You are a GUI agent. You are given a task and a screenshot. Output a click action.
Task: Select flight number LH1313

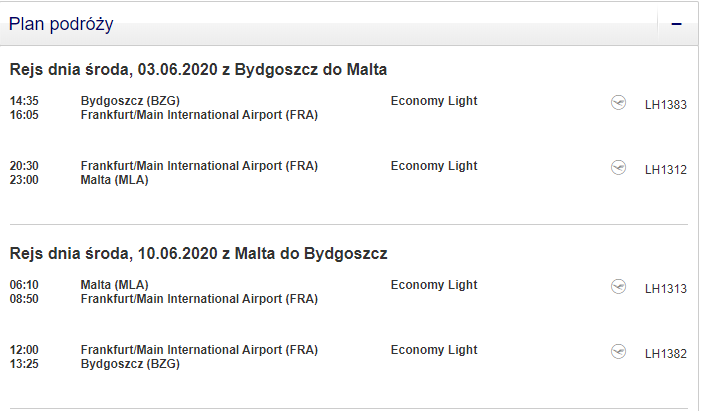(666, 289)
